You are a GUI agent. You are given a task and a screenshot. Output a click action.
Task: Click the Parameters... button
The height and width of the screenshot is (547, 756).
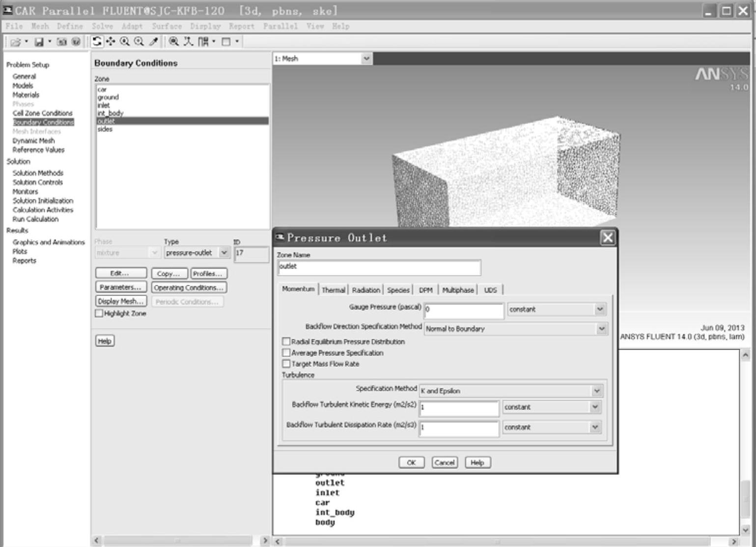coord(121,287)
